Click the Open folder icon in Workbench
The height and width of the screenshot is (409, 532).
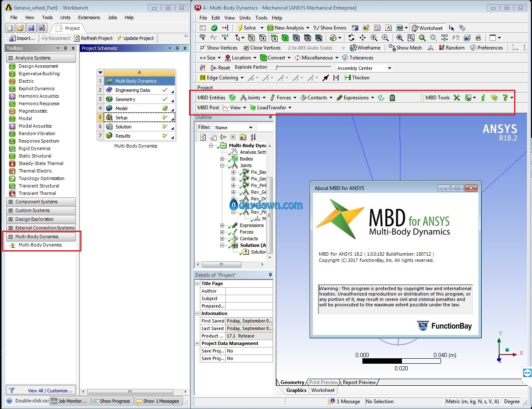[20, 28]
